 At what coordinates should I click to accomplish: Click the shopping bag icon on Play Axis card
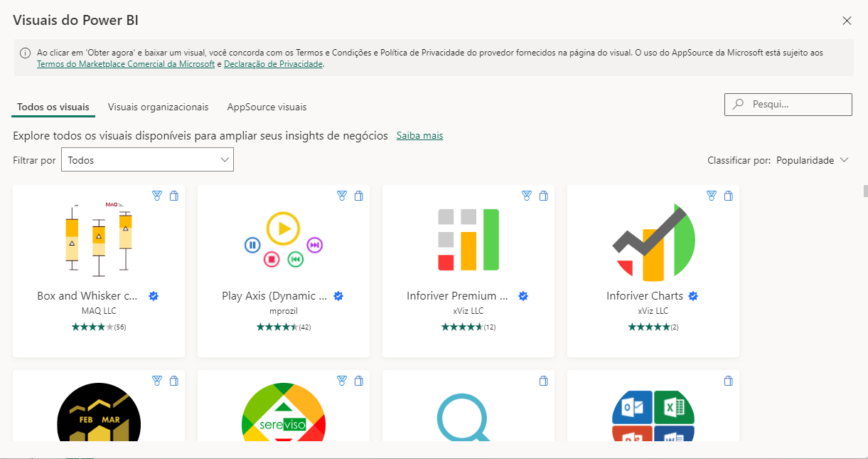pos(359,196)
